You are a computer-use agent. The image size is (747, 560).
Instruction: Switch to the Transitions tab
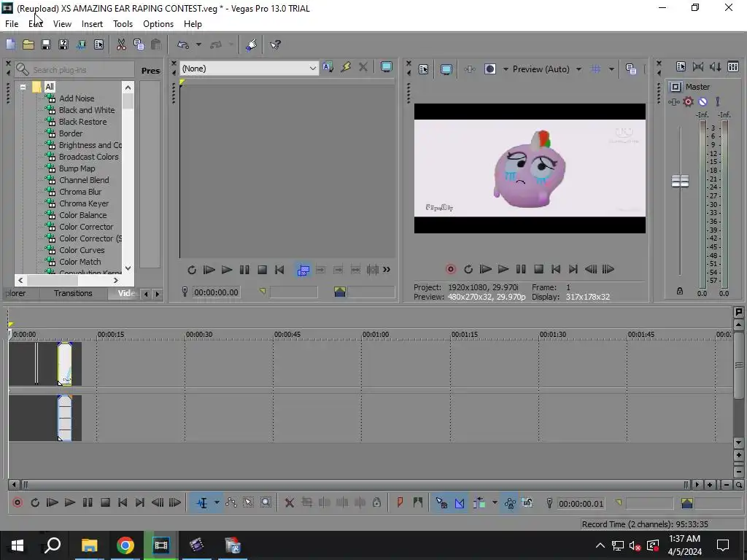click(73, 293)
